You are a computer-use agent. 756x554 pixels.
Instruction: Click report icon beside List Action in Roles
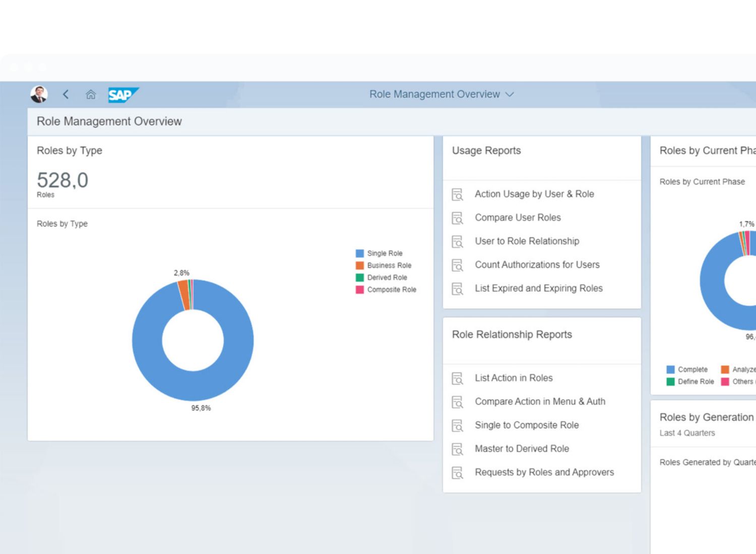pyautogui.click(x=457, y=378)
